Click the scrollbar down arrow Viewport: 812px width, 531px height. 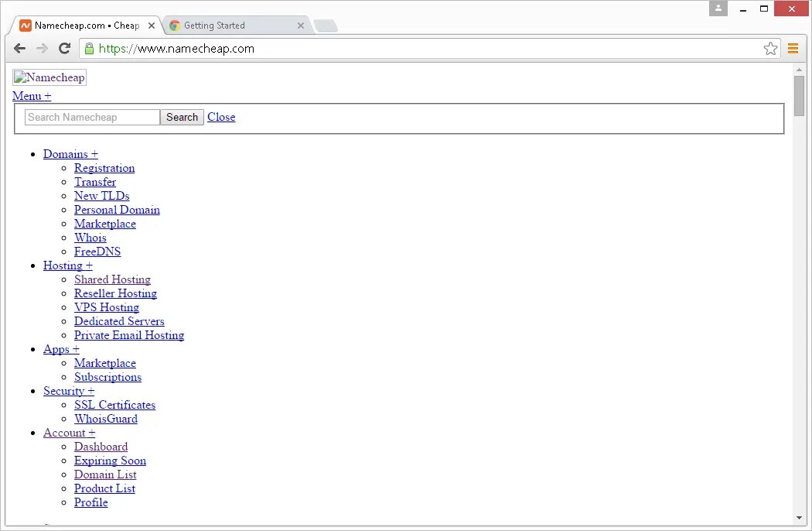[x=799, y=518]
